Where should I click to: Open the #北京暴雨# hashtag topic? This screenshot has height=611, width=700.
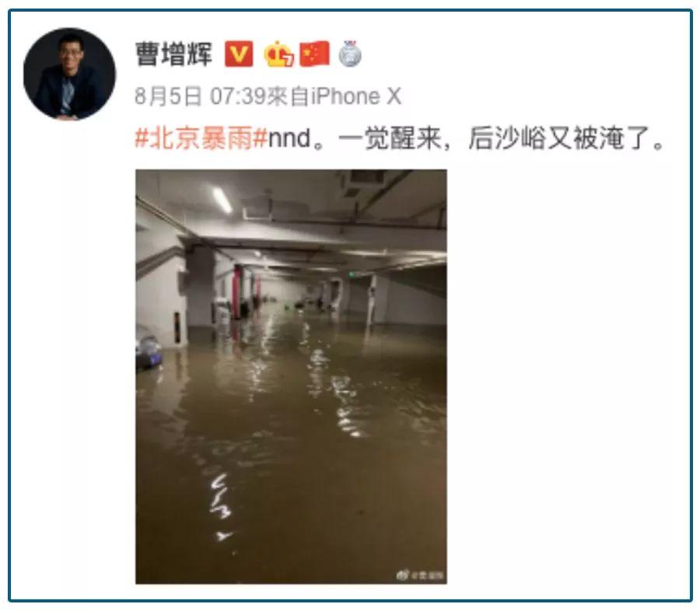201,138
